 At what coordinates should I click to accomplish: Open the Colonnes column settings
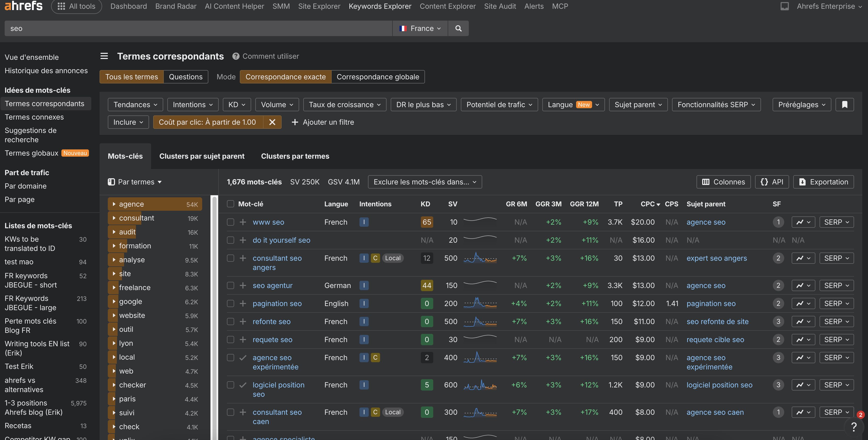coord(723,182)
